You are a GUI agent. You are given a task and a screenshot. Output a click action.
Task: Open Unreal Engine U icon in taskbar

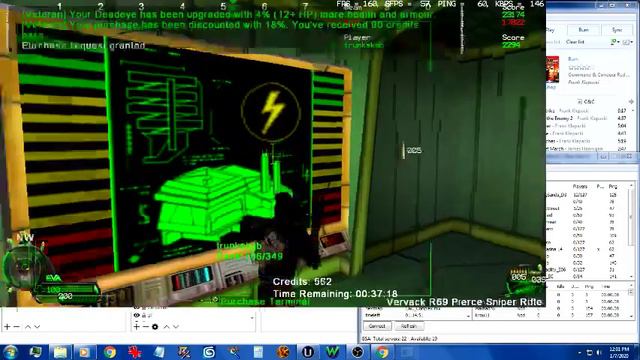pyautogui.click(x=308, y=352)
